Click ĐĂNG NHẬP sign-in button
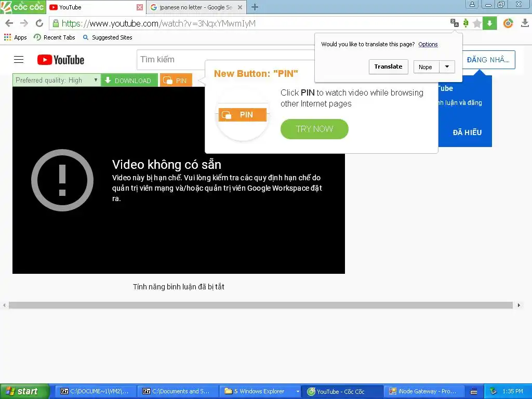The image size is (532, 399). tap(488, 60)
